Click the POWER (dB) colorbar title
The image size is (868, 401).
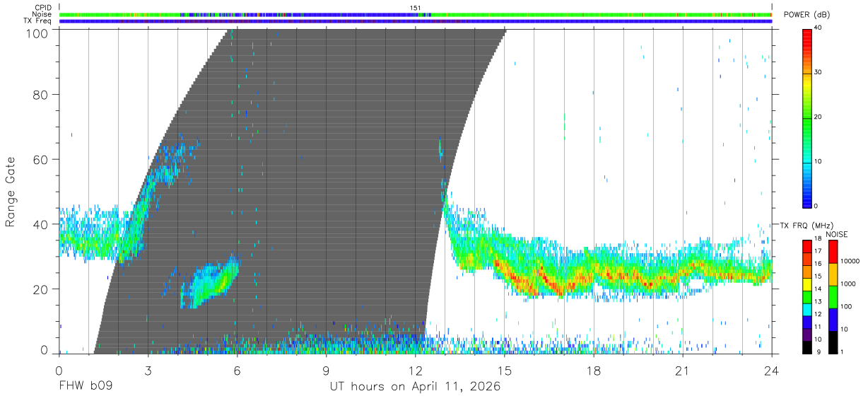pyautogui.click(x=807, y=15)
